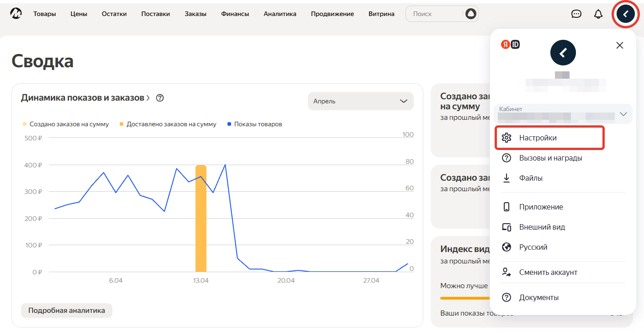Click the Индекс вид card heading
Viewport: 644px width, 333px height.
coord(465,249)
